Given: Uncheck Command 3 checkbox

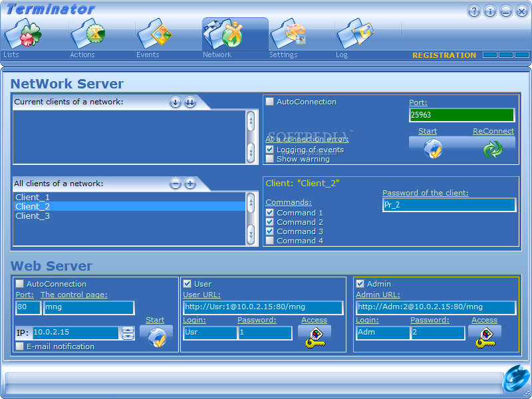Looking at the screenshot, I should [x=270, y=231].
